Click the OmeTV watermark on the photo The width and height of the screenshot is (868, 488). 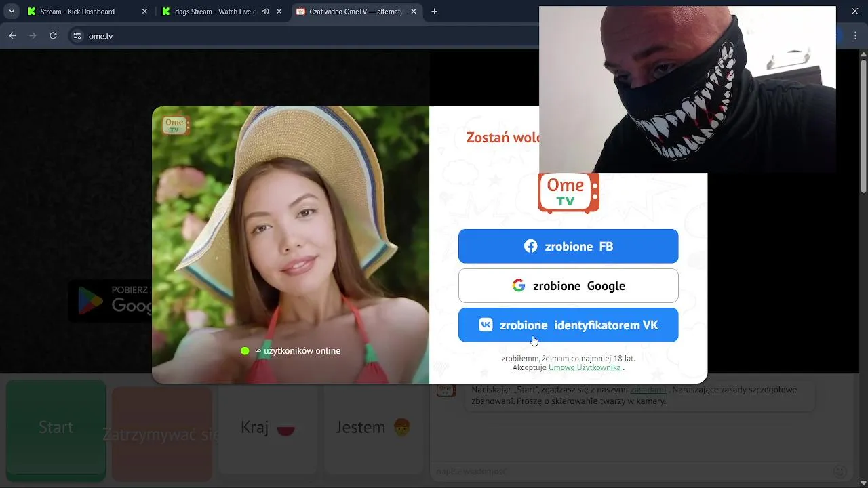click(x=175, y=125)
